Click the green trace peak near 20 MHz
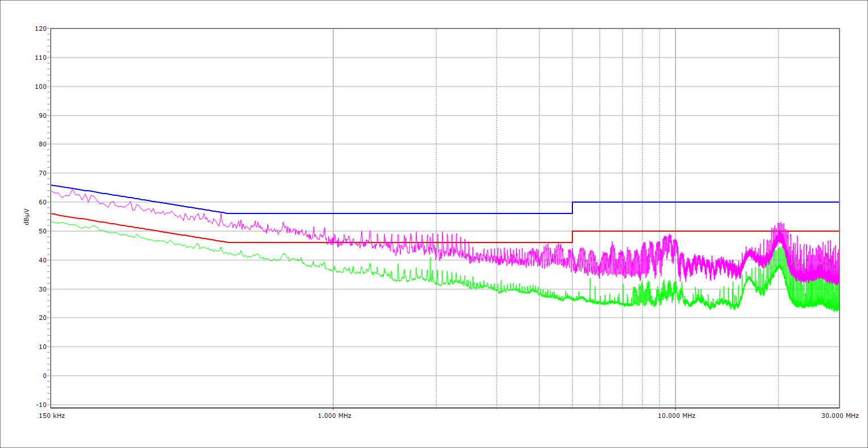The height and width of the screenshot is (448, 868). point(779,249)
